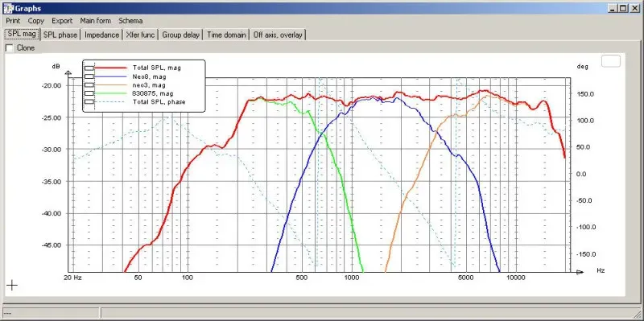Toggle 830875, mag legend checkbox
The height and width of the screenshot is (321, 644).
89,93
